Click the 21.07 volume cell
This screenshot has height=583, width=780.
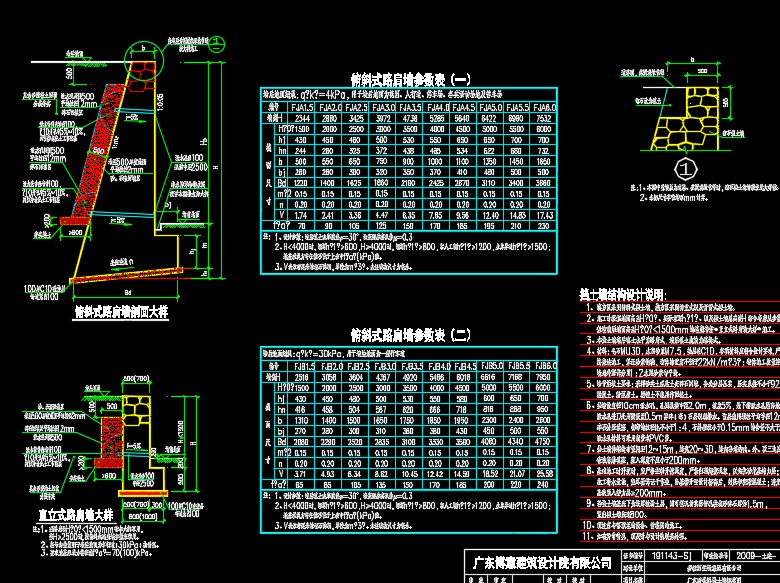point(517,474)
